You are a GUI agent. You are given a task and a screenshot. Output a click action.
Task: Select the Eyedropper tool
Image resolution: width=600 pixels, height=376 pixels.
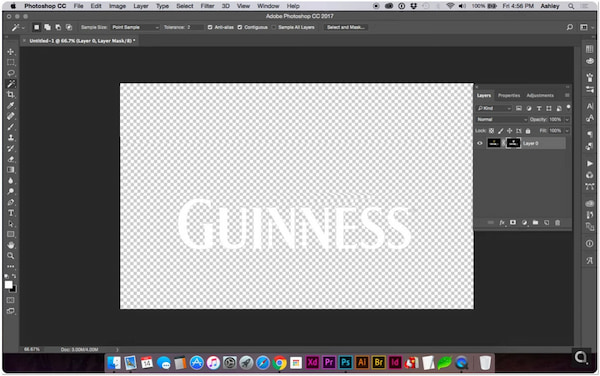pos(11,105)
